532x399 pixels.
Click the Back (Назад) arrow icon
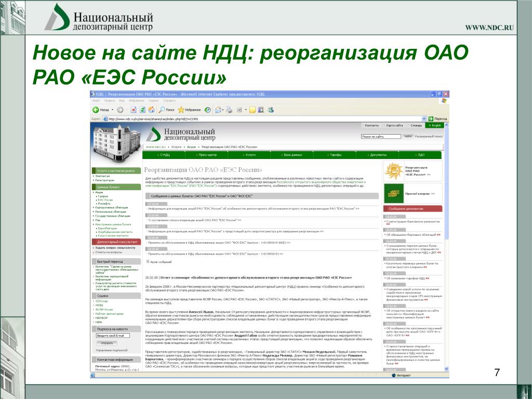click(96, 110)
